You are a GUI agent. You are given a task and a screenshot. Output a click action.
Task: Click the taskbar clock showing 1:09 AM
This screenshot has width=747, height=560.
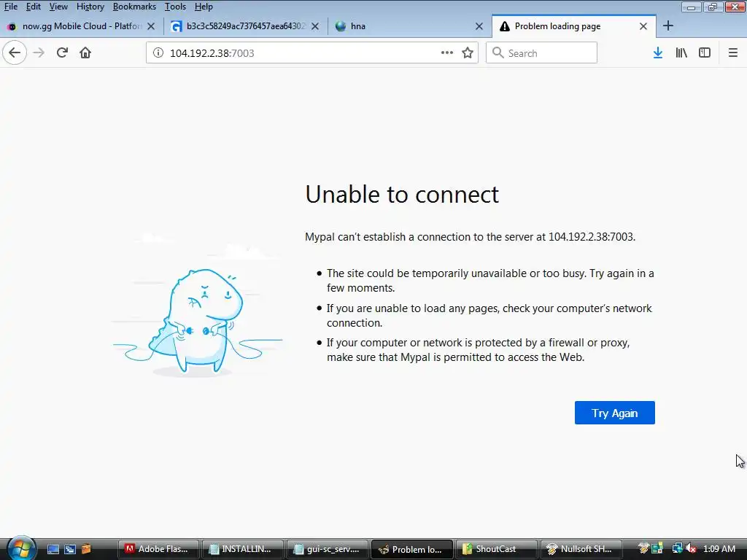click(719, 548)
